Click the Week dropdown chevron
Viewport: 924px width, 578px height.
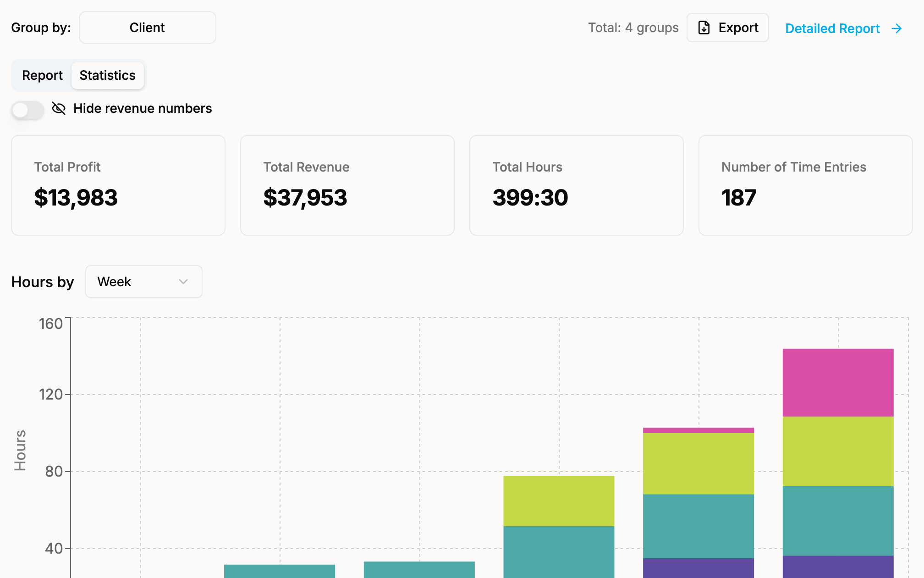click(x=183, y=282)
